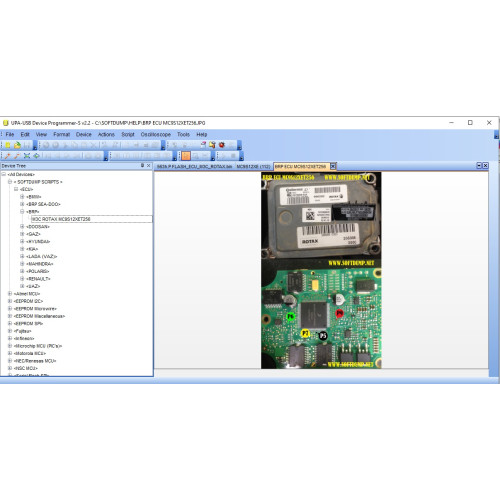Select the Microchip MCU (PIC's) tree item

coord(38,346)
